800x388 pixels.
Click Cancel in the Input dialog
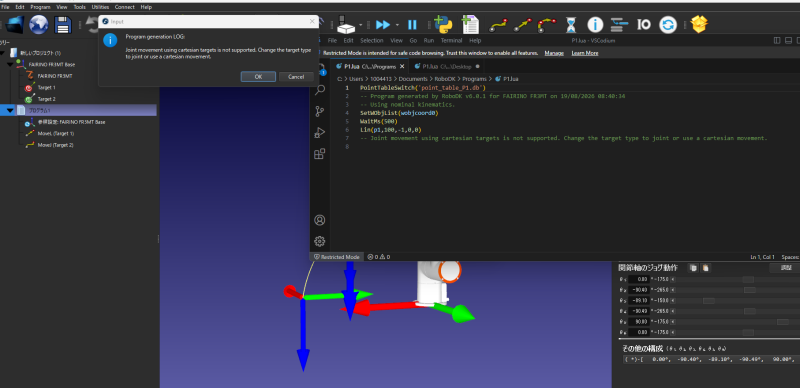click(296, 77)
